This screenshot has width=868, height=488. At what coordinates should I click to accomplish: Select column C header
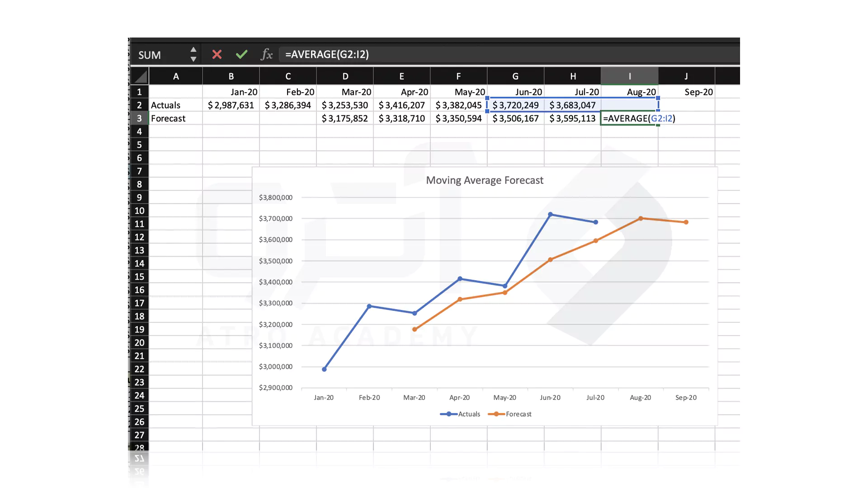[288, 76]
